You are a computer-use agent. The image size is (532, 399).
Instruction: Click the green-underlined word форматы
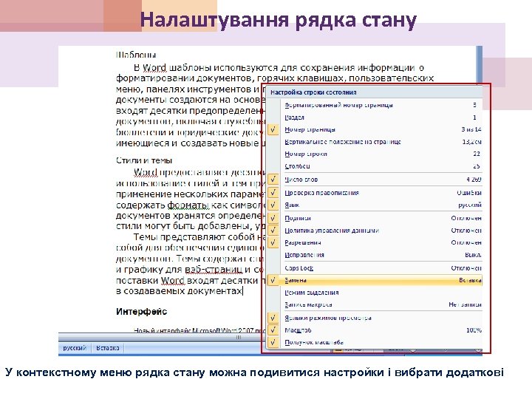tap(188, 205)
